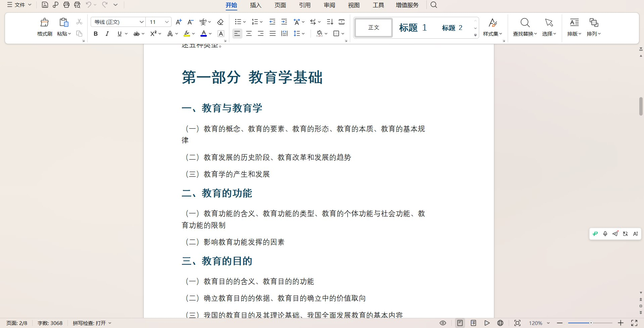Click the translate icon in floating toolbar

pyautogui.click(x=625, y=234)
